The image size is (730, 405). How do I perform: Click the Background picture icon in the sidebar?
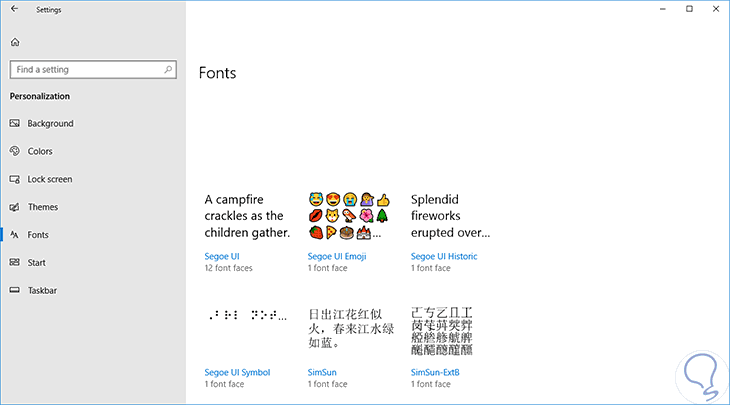point(15,123)
